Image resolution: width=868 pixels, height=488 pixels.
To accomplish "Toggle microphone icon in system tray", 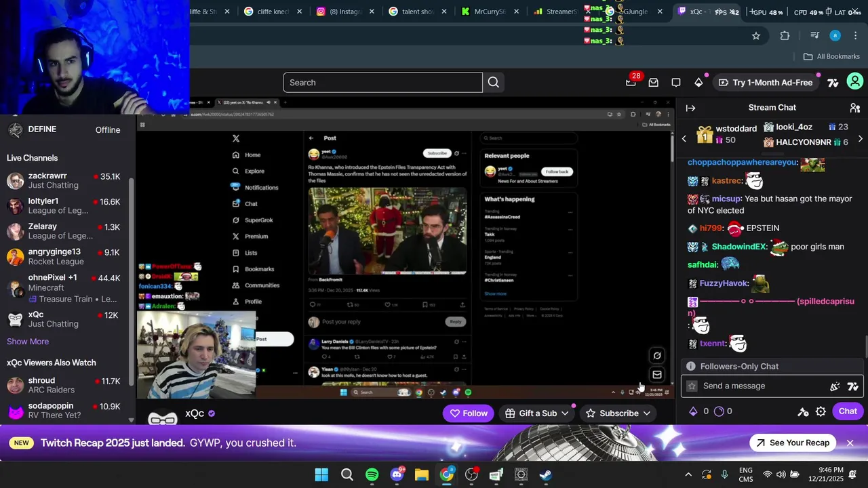I will pos(725,474).
